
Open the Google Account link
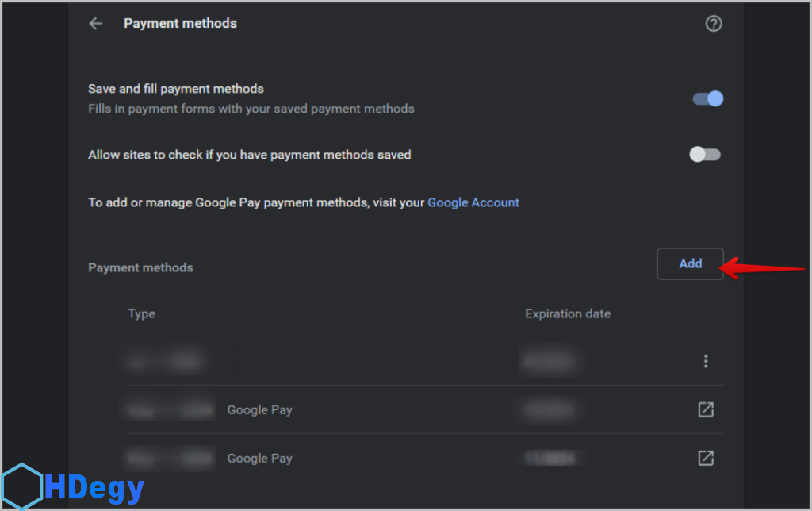tap(473, 202)
